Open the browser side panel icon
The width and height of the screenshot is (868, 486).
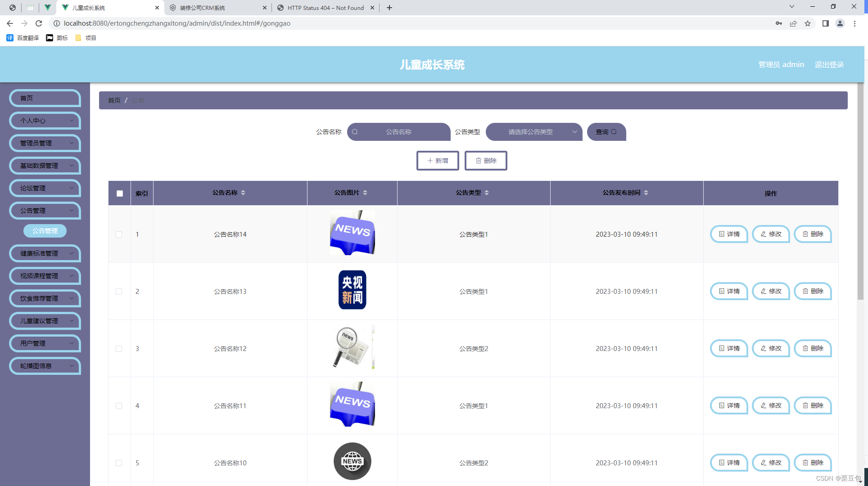click(825, 23)
